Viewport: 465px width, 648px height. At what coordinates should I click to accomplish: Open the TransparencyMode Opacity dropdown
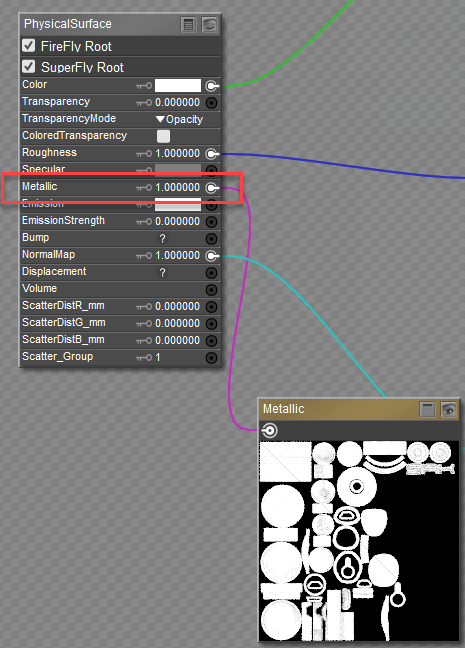tap(179, 119)
